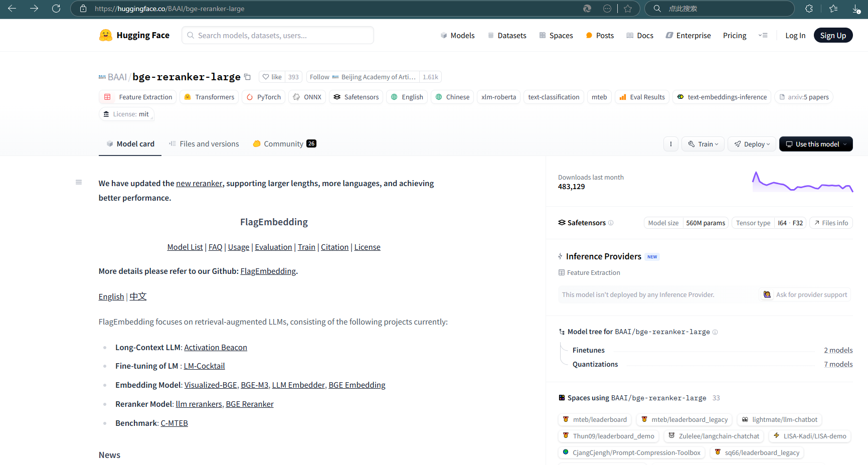Open the arxiv 5 papers tag
Screen dimensions: 868x465
804,97
